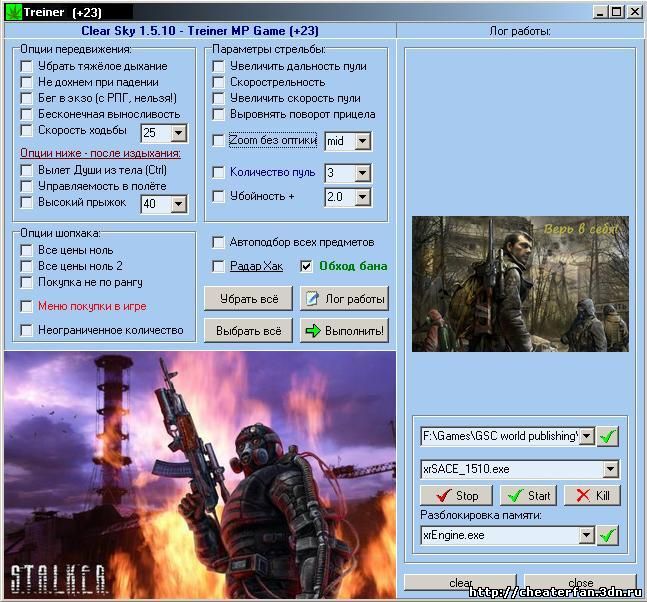Toggle 'Не дохнем при падении' checkbox

[x=26, y=82]
